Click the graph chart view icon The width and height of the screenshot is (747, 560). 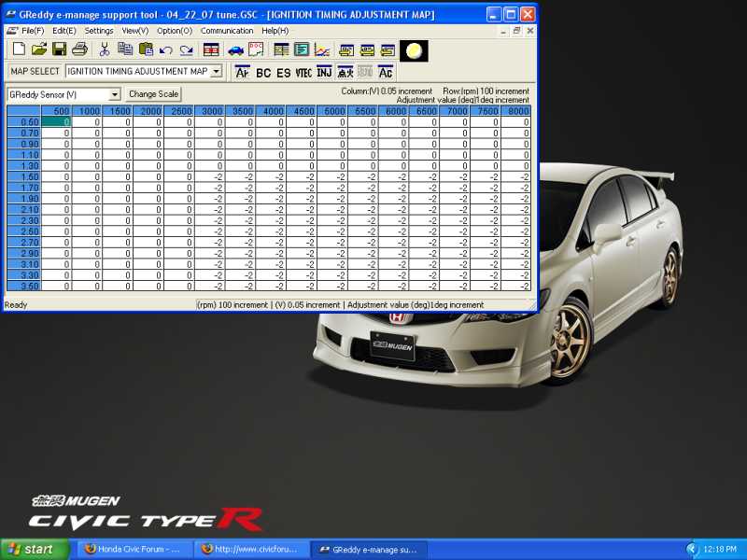pos(321,49)
